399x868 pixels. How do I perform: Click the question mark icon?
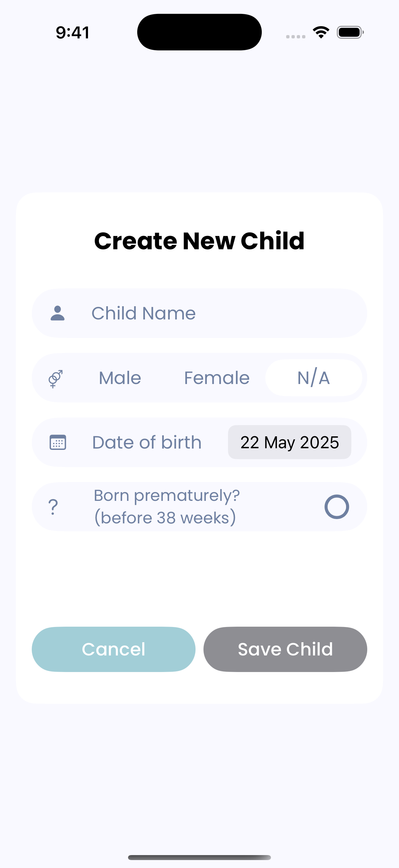(x=53, y=507)
